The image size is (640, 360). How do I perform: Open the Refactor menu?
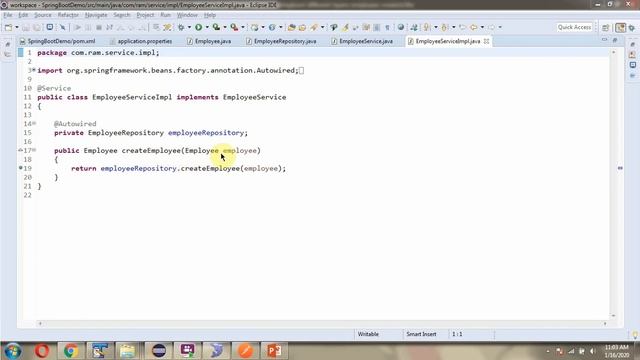pyautogui.click(x=68, y=15)
